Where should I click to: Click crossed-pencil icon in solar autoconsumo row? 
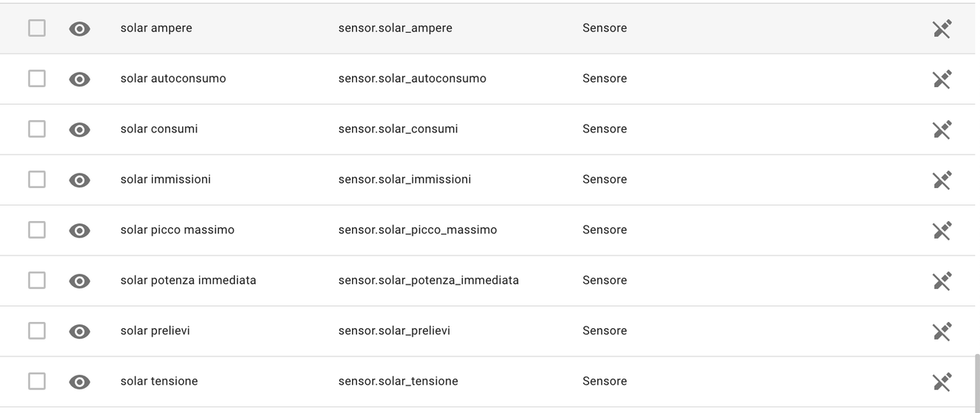(x=942, y=80)
